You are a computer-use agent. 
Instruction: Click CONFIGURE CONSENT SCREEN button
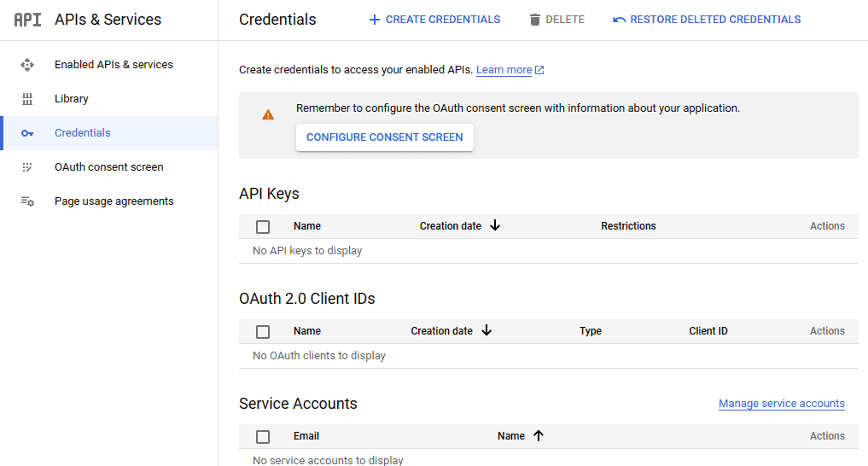point(385,137)
